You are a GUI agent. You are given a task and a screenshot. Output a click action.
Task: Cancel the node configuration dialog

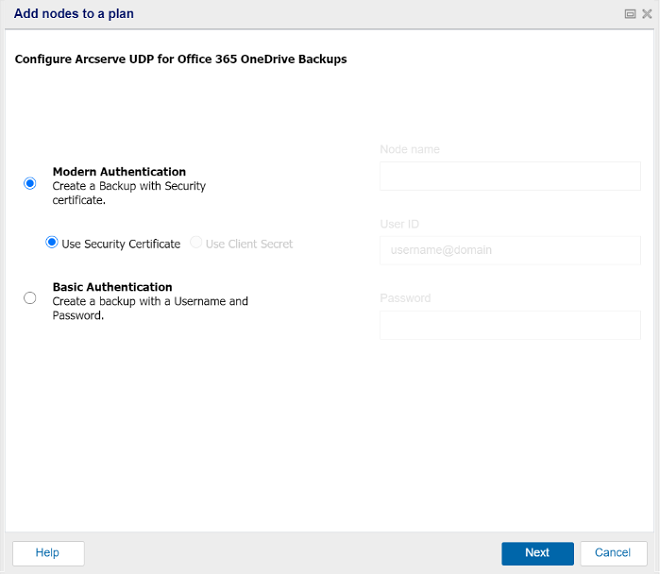614,553
